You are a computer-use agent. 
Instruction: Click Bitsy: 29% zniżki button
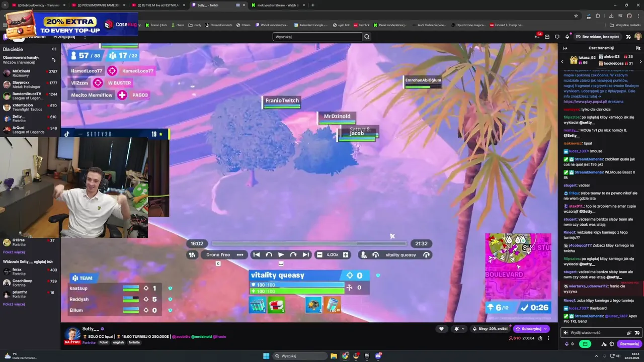[x=491, y=329]
